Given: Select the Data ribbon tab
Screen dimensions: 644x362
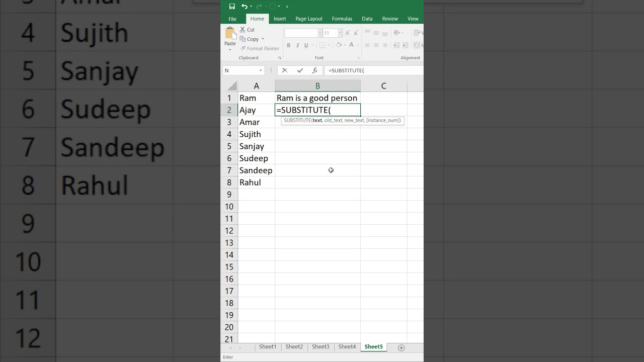Looking at the screenshot, I should pyautogui.click(x=367, y=19).
